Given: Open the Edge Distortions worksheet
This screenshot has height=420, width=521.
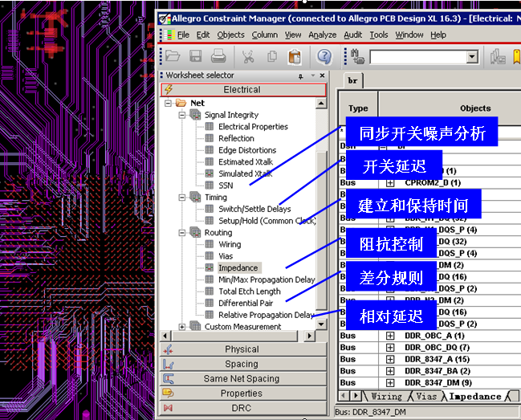Looking at the screenshot, I should click(x=247, y=150).
